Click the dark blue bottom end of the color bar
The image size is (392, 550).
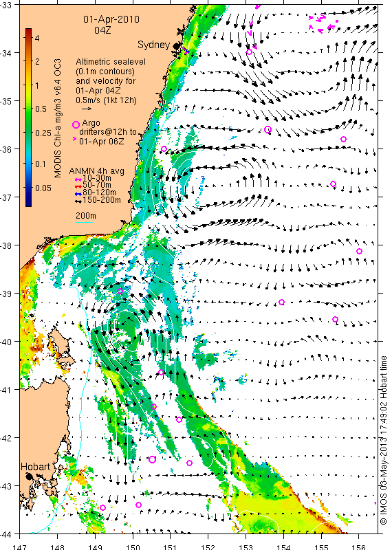coord(28,203)
